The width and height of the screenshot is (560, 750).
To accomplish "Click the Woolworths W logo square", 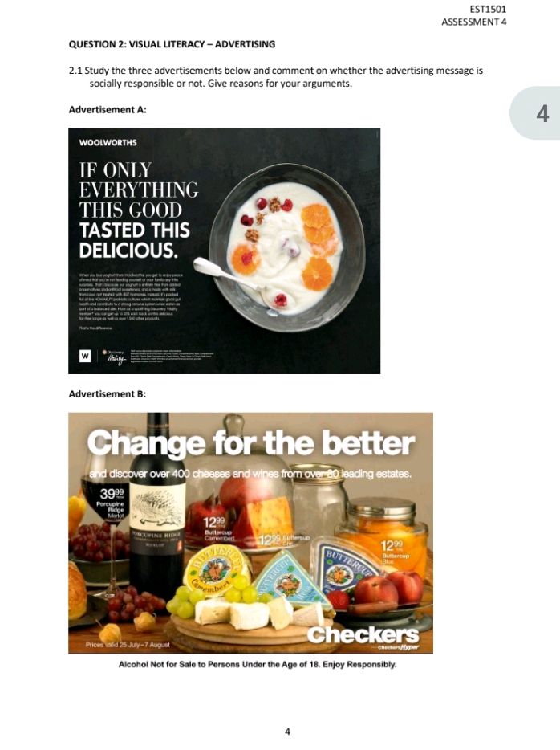I will click(85, 356).
